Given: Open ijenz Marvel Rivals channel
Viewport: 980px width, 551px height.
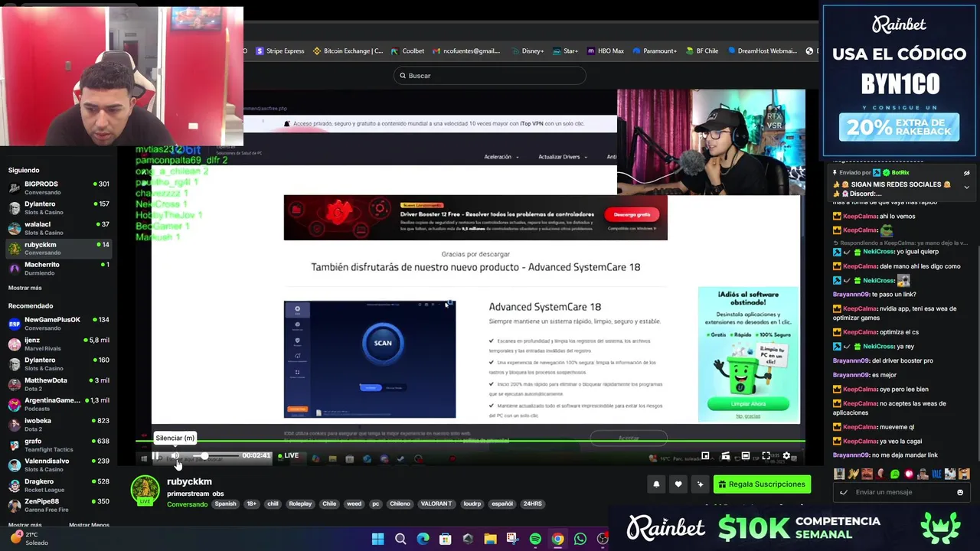Looking at the screenshot, I should pos(58,344).
